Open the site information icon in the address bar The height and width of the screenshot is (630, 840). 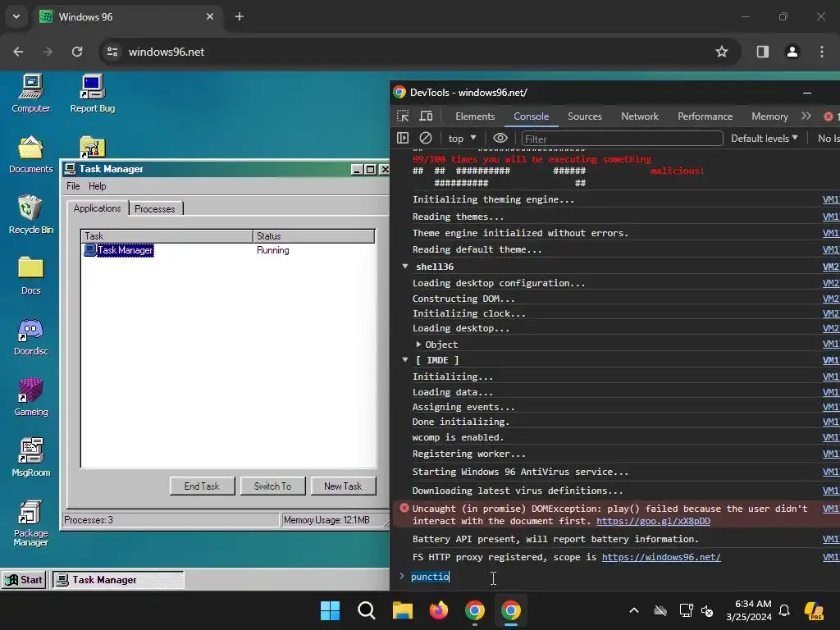(x=112, y=52)
